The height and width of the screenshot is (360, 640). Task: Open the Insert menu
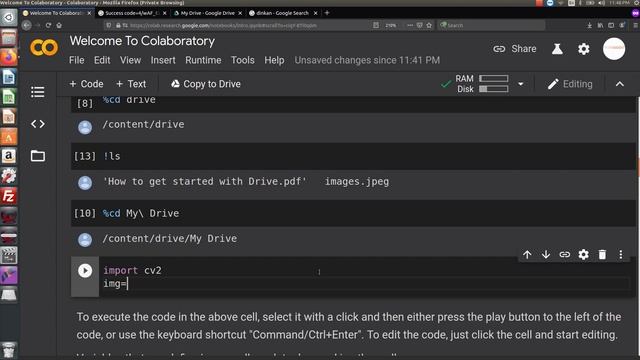click(x=163, y=60)
